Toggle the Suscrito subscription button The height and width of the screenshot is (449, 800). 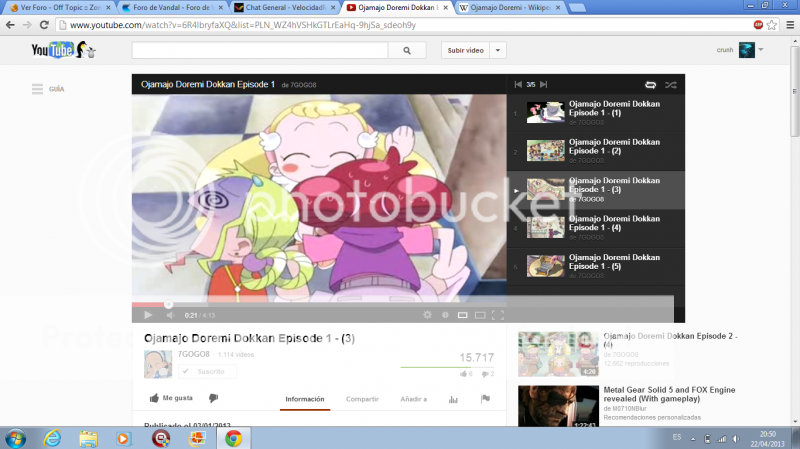(x=207, y=371)
